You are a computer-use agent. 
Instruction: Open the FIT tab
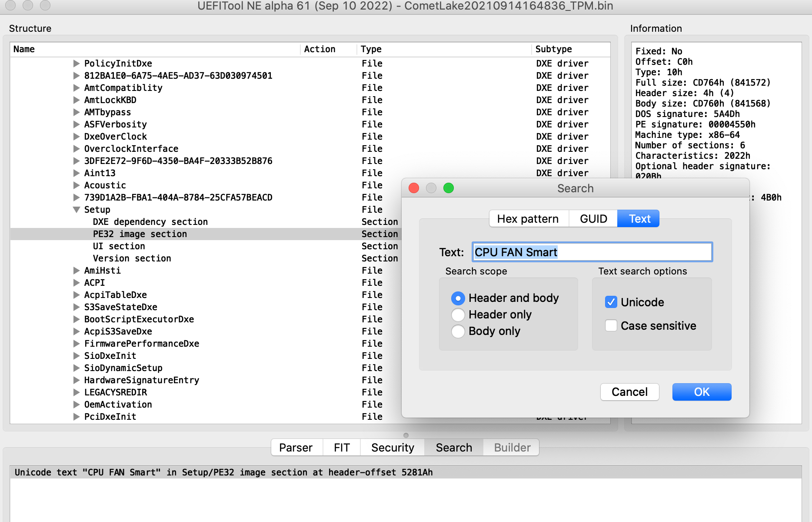pyautogui.click(x=342, y=448)
